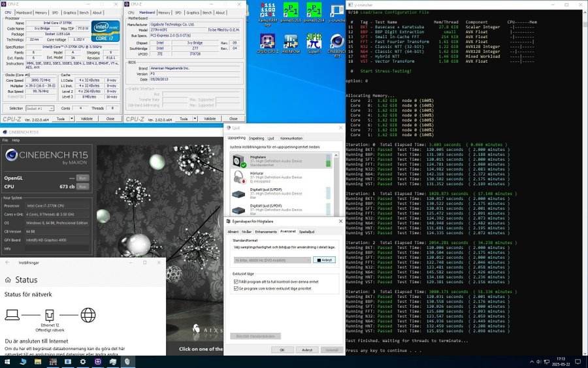588x368 pixels.
Task: Show hidden system tray icons chevron
Action: tap(531, 361)
